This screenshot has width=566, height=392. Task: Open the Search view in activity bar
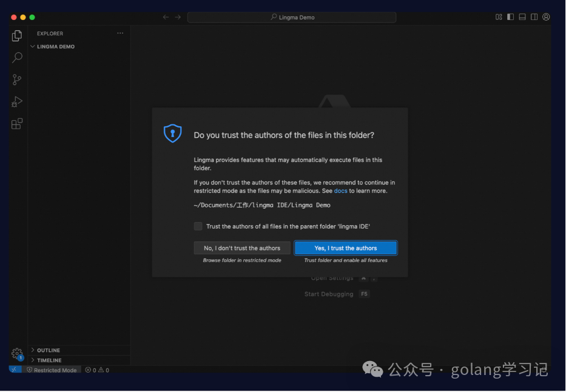(17, 58)
